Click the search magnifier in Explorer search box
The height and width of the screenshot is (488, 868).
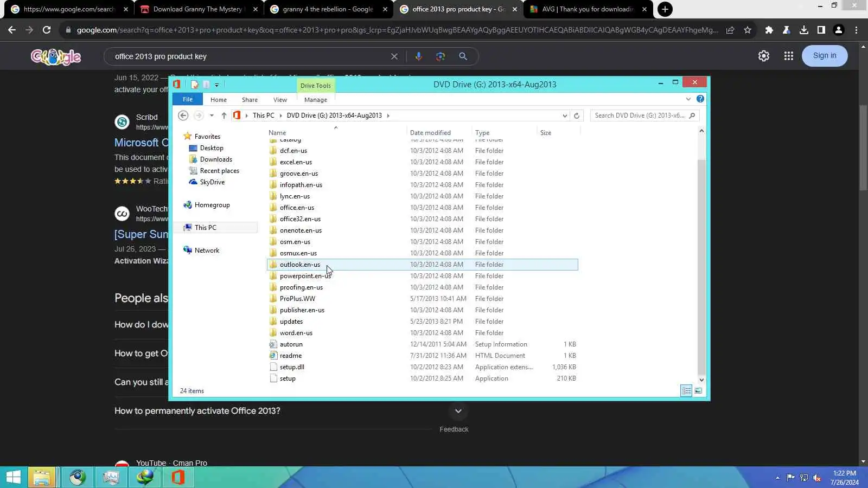[692, 115]
